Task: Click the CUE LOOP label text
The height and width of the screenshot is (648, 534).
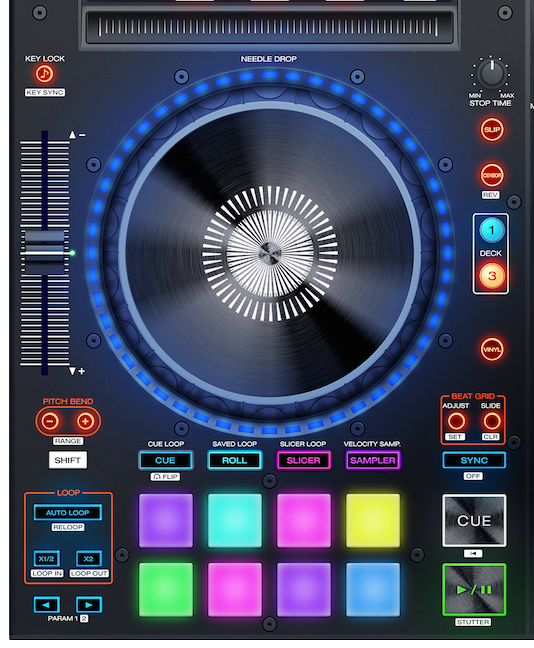Action: tap(166, 444)
